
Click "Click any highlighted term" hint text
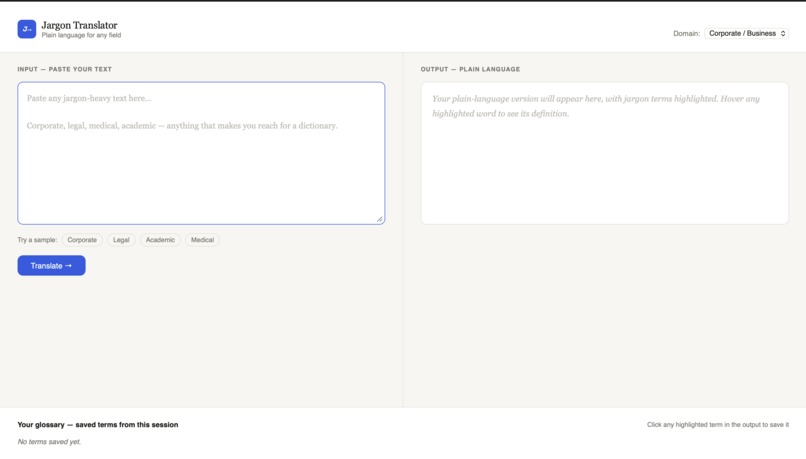pyautogui.click(x=718, y=425)
